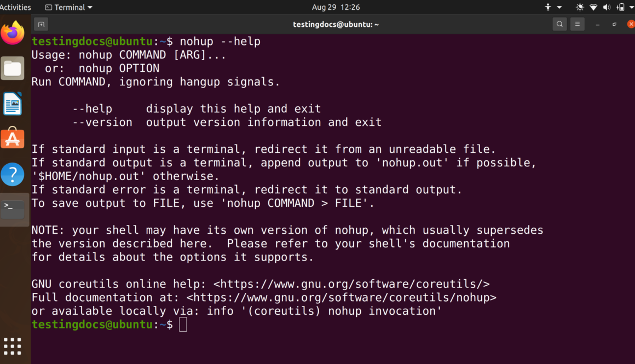Open the Help question mark icon
Screen dimensions: 635x364
tap(13, 174)
